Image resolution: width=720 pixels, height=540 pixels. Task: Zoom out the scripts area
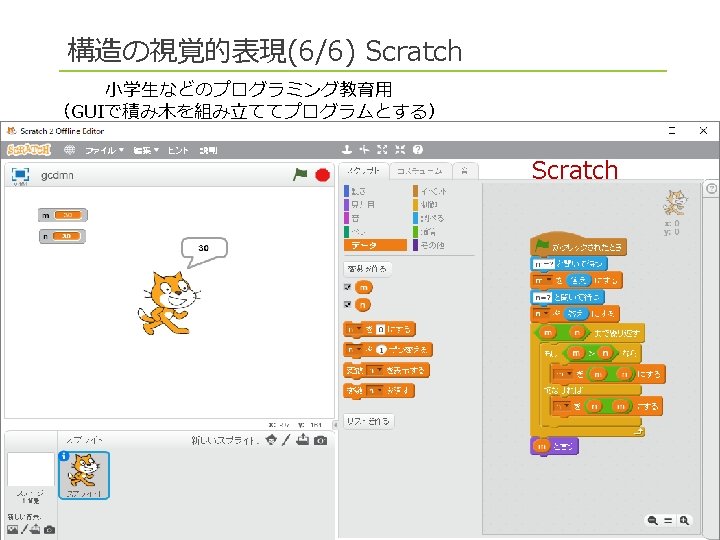(x=652, y=520)
